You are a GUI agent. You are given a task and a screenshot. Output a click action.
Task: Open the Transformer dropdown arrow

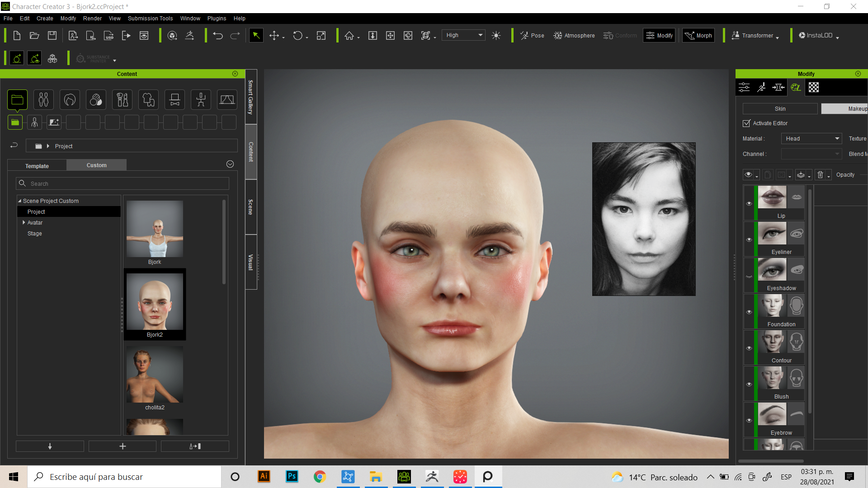pyautogui.click(x=778, y=38)
